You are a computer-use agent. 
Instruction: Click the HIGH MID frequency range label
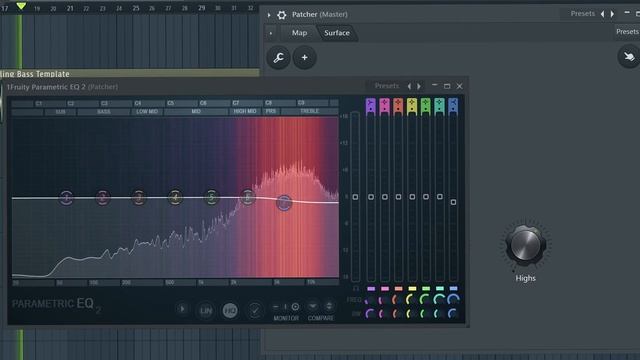coord(245,111)
